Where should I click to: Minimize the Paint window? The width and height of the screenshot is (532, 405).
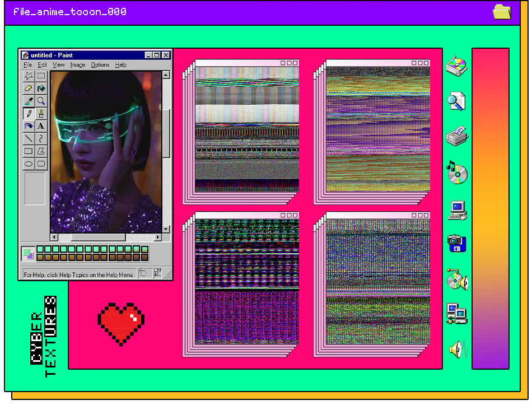(148, 55)
